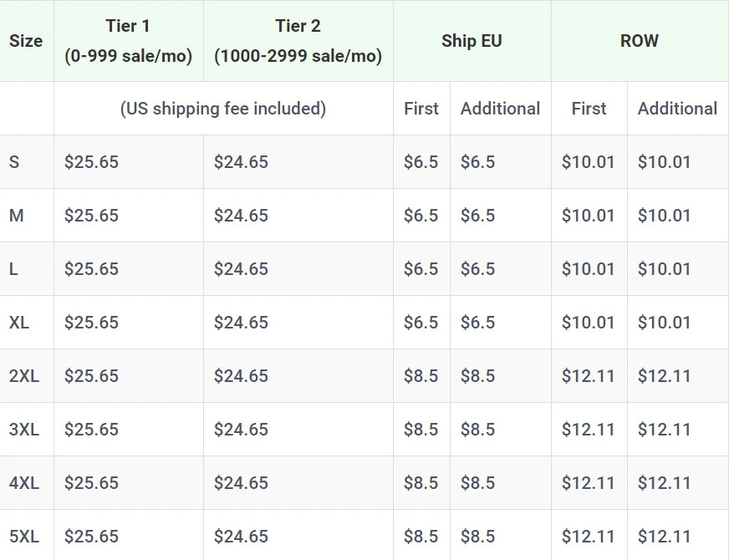The width and height of the screenshot is (729, 560).
Task: Click the Ship EU header cell
Action: [472, 41]
